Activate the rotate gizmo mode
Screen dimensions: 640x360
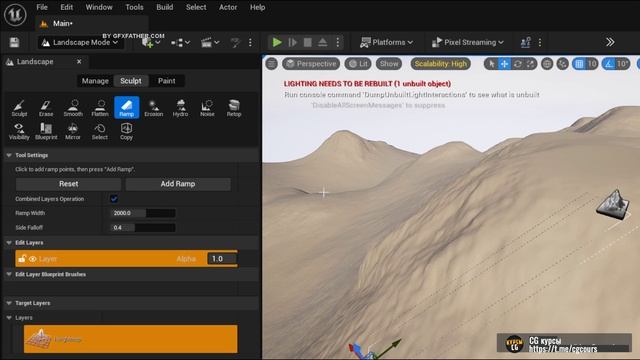tap(518, 64)
